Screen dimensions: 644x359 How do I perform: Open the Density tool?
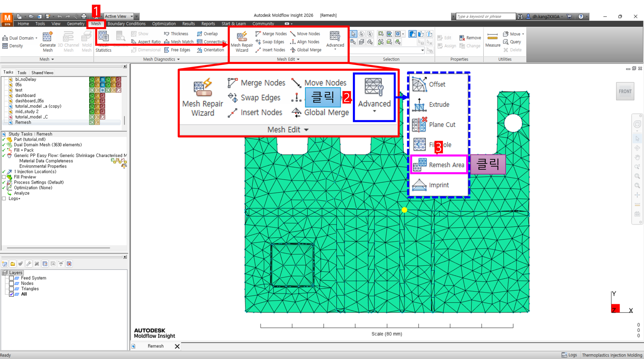pyautogui.click(x=13, y=46)
